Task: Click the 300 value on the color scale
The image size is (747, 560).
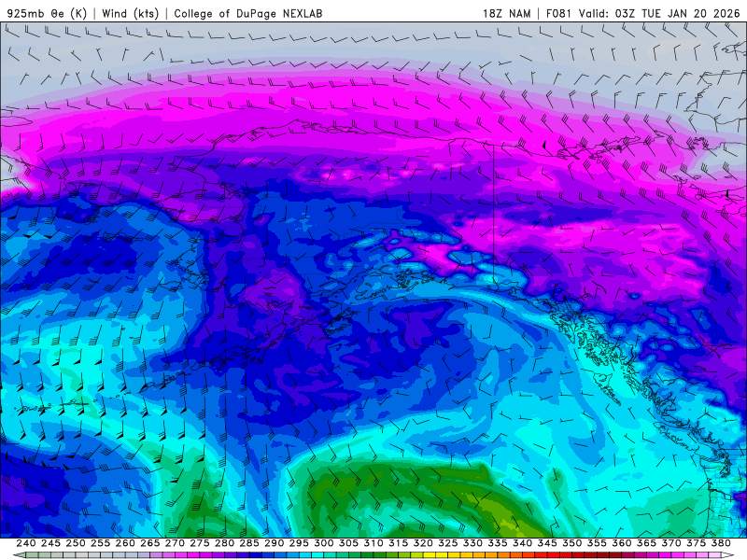Action: pyautogui.click(x=323, y=543)
